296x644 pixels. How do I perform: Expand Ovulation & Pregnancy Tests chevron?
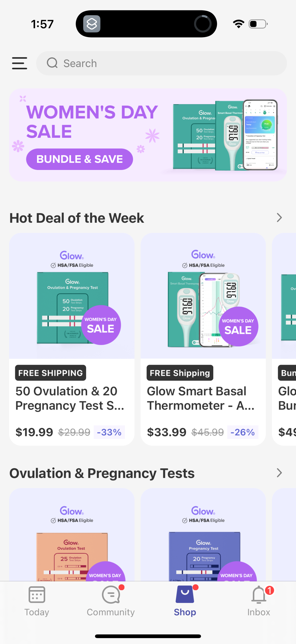click(x=279, y=473)
